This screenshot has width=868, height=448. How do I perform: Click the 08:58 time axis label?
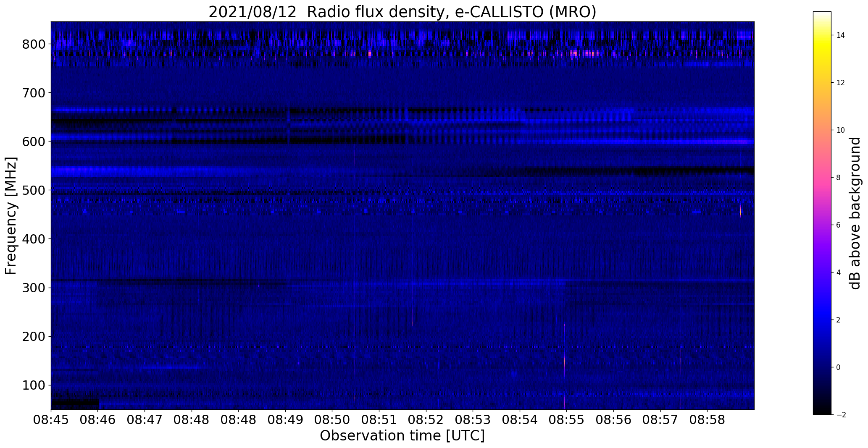click(708, 420)
